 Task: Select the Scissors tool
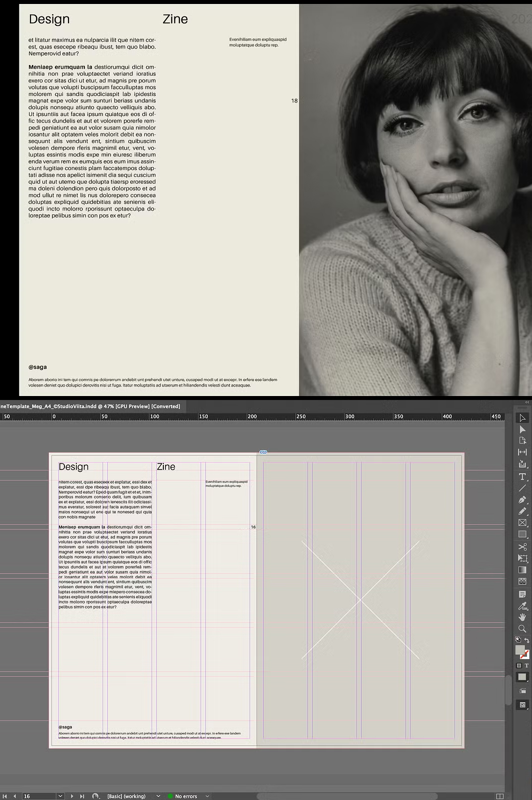(x=523, y=546)
